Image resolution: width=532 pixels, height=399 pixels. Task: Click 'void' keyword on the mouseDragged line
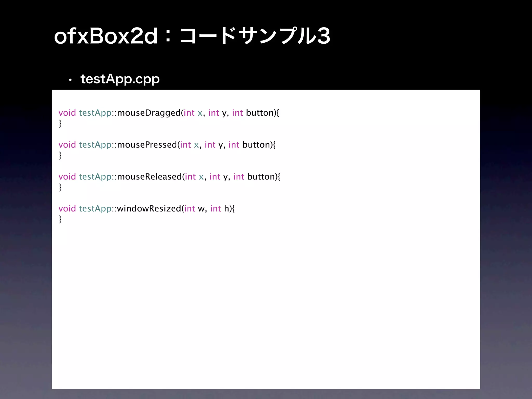click(x=67, y=113)
